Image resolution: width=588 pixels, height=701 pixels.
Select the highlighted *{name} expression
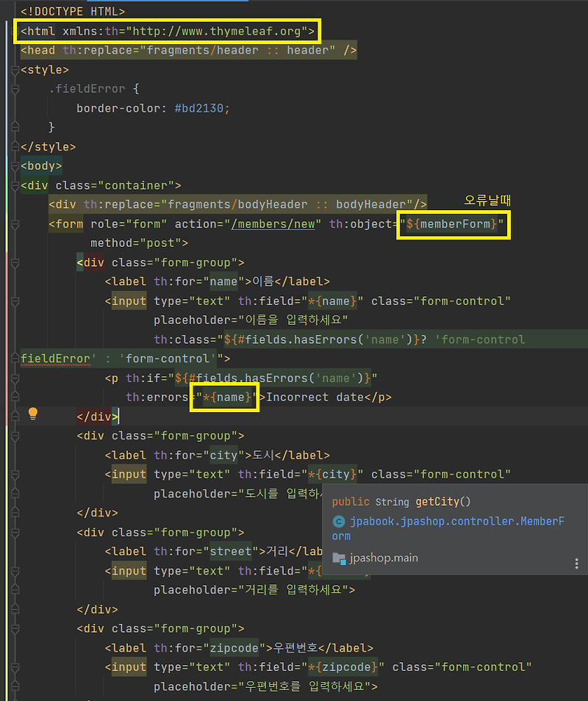(x=224, y=397)
